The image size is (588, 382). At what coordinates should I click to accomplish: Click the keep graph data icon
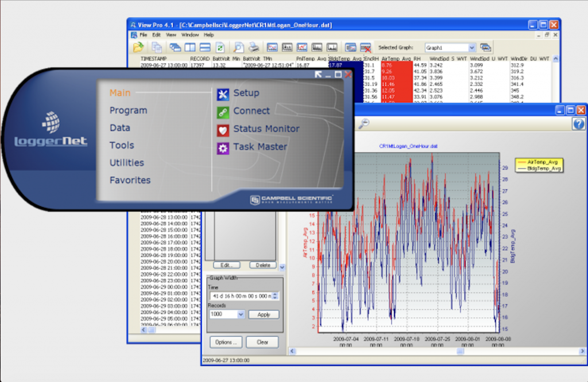[351, 47]
